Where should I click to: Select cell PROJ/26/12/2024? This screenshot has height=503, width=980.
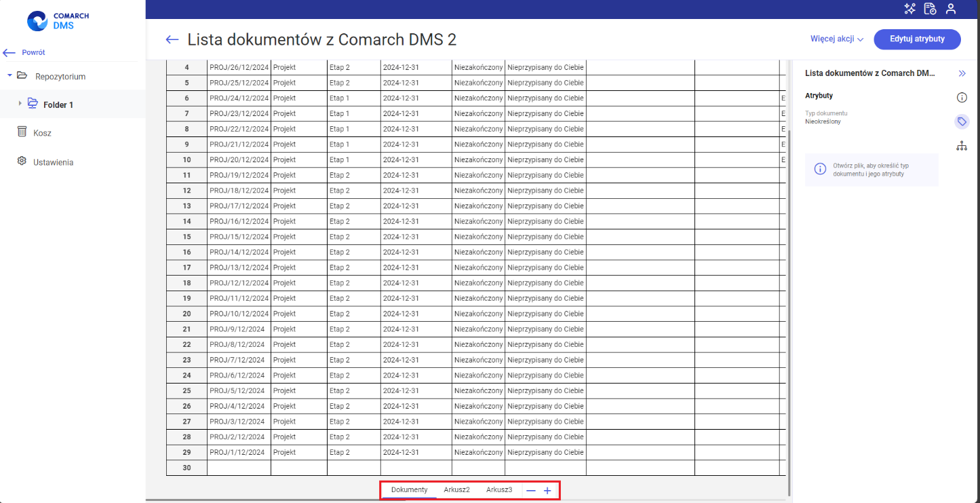[x=239, y=67]
